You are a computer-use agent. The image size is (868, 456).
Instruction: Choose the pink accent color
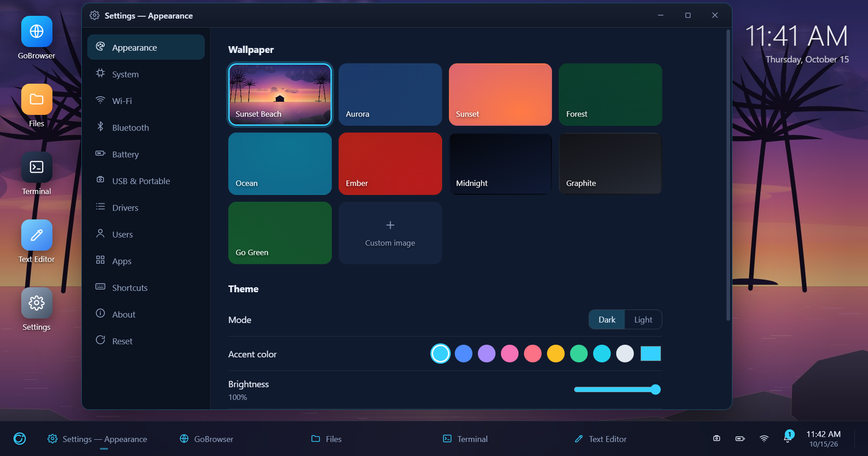click(x=509, y=354)
